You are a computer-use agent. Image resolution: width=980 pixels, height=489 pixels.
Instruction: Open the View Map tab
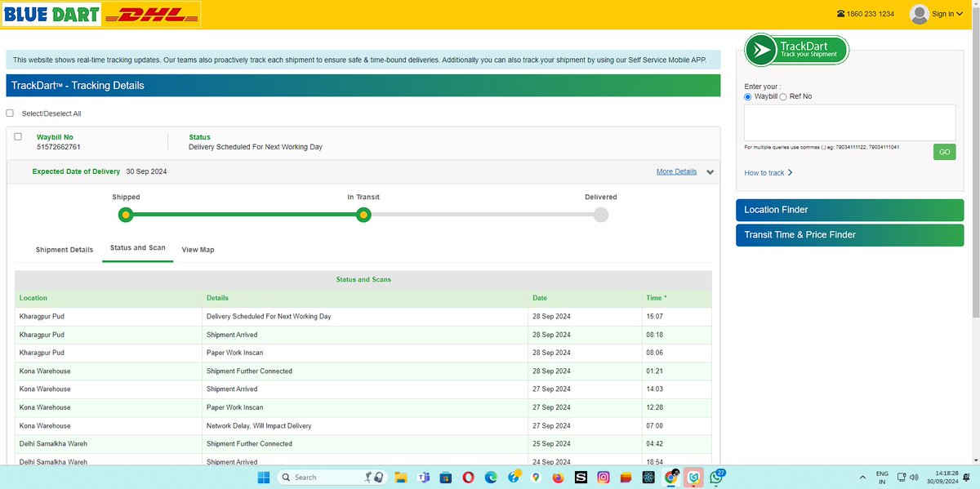pyautogui.click(x=198, y=250)
